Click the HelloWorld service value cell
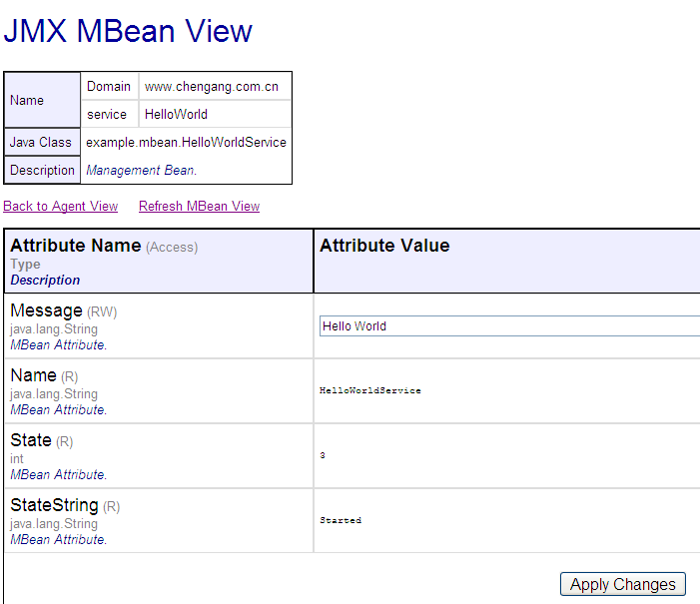The width and height of the screenshot is (700, 604). coord(215,114)
